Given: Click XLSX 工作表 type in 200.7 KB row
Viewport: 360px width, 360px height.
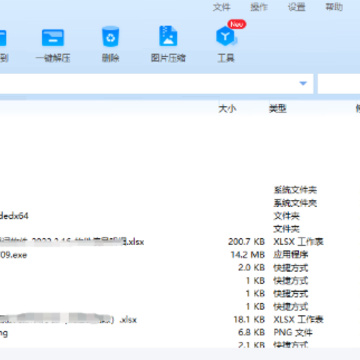Looking at the screenshot, I should click(x=298, y=242).
